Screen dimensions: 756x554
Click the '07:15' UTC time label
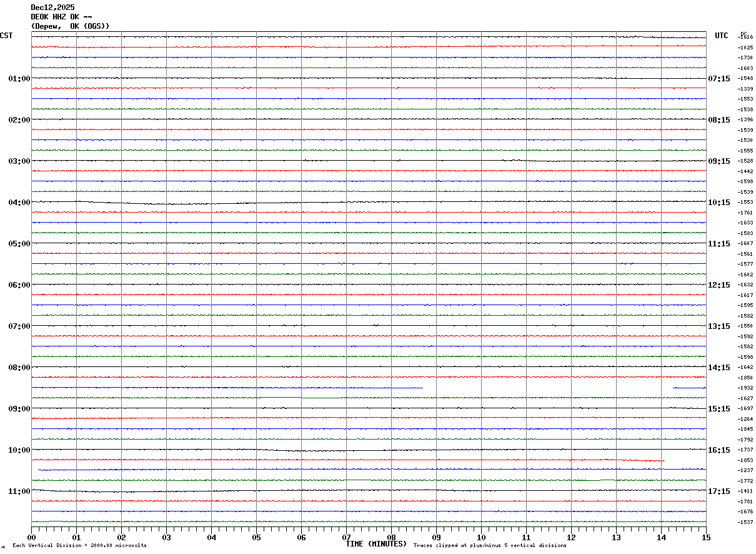(719, 79)
